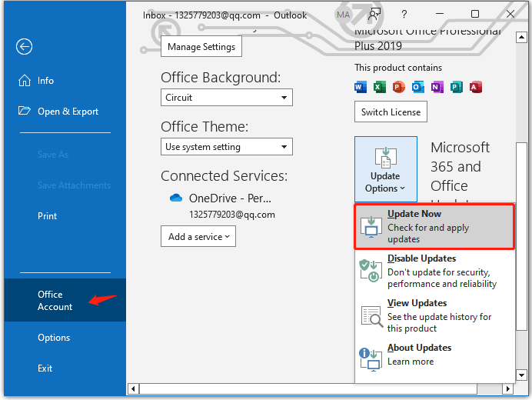Click the About Updates info icon
Screen dimensions: 532x400
(370, 359)
